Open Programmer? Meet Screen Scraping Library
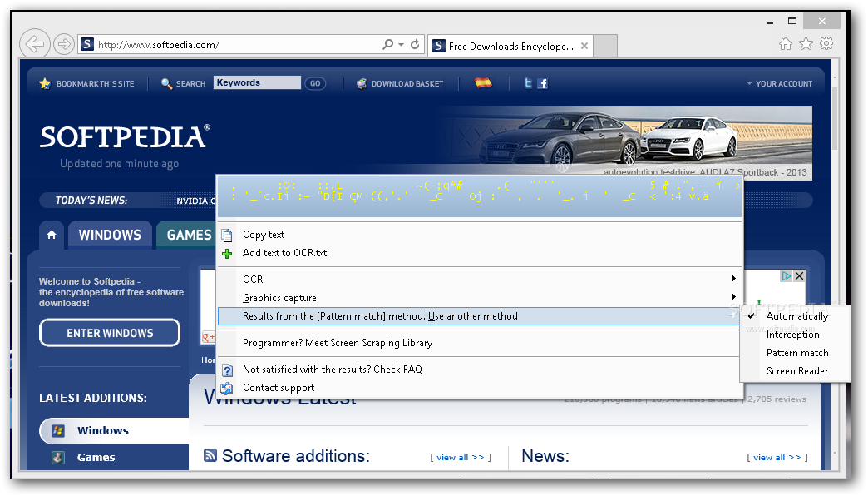 coord(480,343)
